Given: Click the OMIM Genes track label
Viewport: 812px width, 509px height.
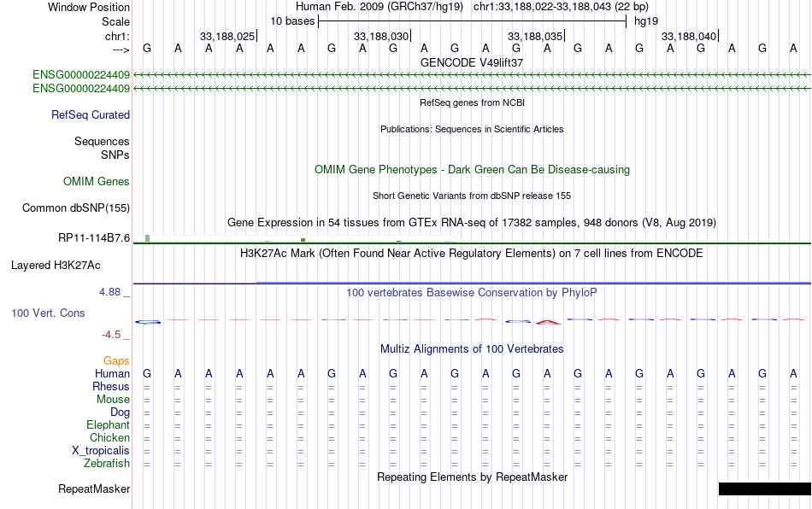Looking at the screenshot, I should [x=97, y=182].
